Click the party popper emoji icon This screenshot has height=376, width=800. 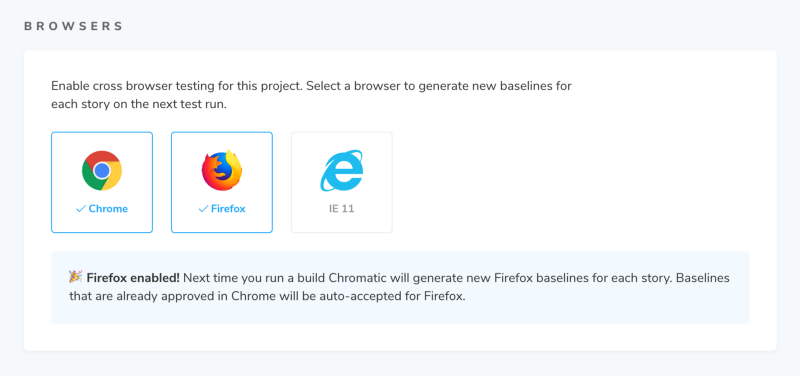coord(76,277)
